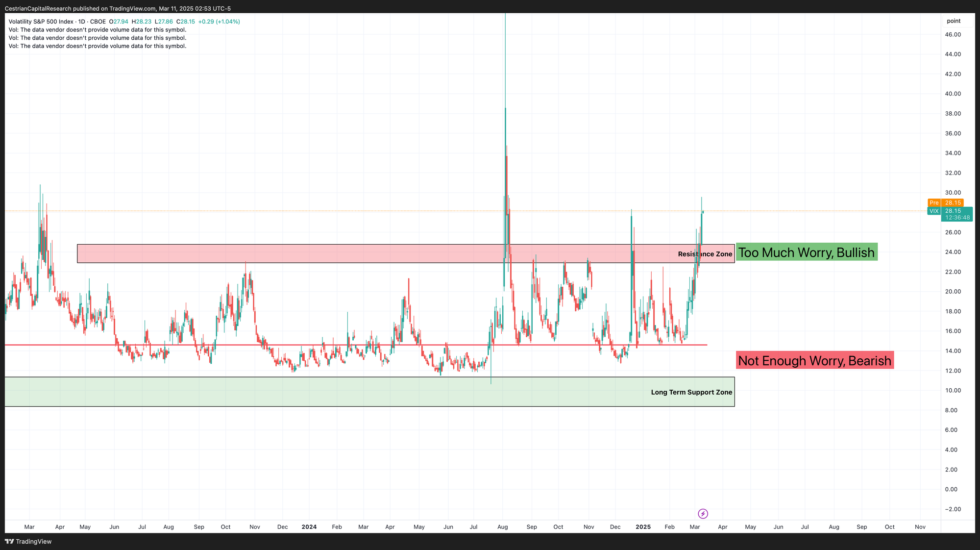Click the point label on price scale
The height and width of the screenshot is (550, 980).
[953, 21]
